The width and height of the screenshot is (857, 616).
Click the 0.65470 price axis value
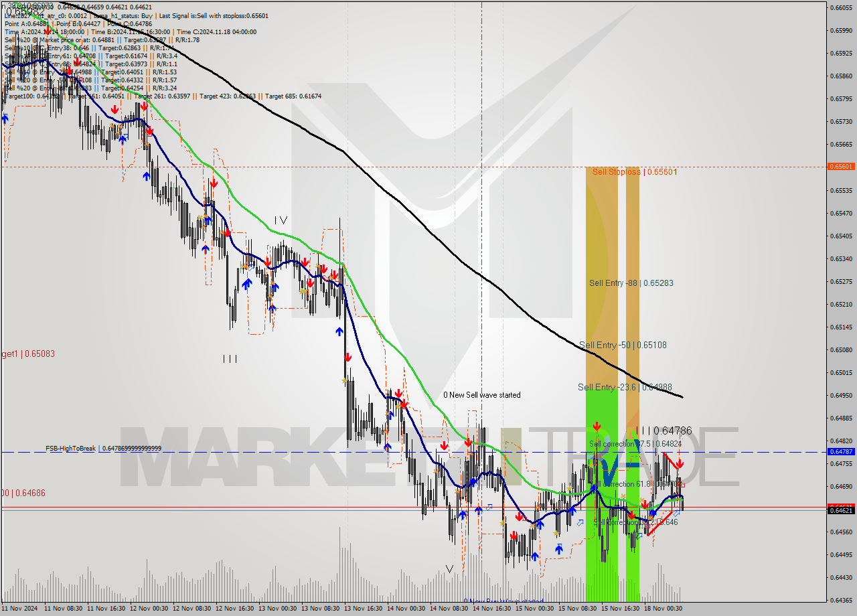coord(841,213)
